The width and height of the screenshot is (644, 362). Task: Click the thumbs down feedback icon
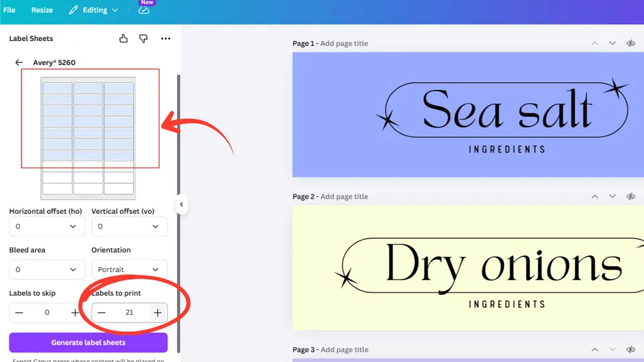pyautogui.click(x=144, y=39)
